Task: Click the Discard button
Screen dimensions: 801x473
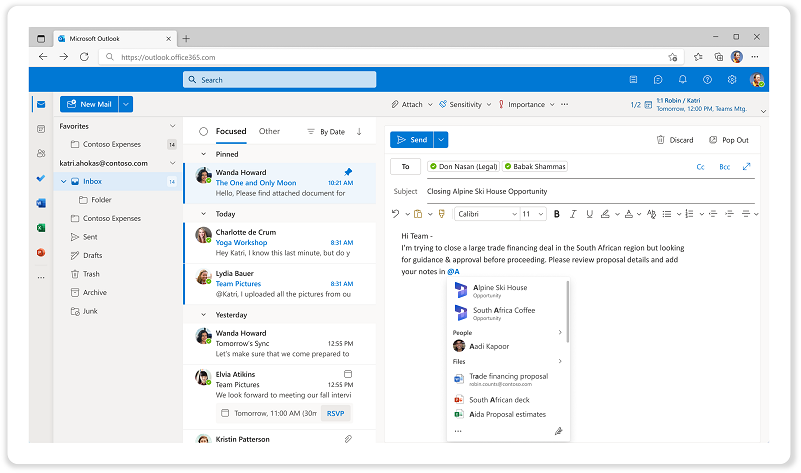Action: 675,140
